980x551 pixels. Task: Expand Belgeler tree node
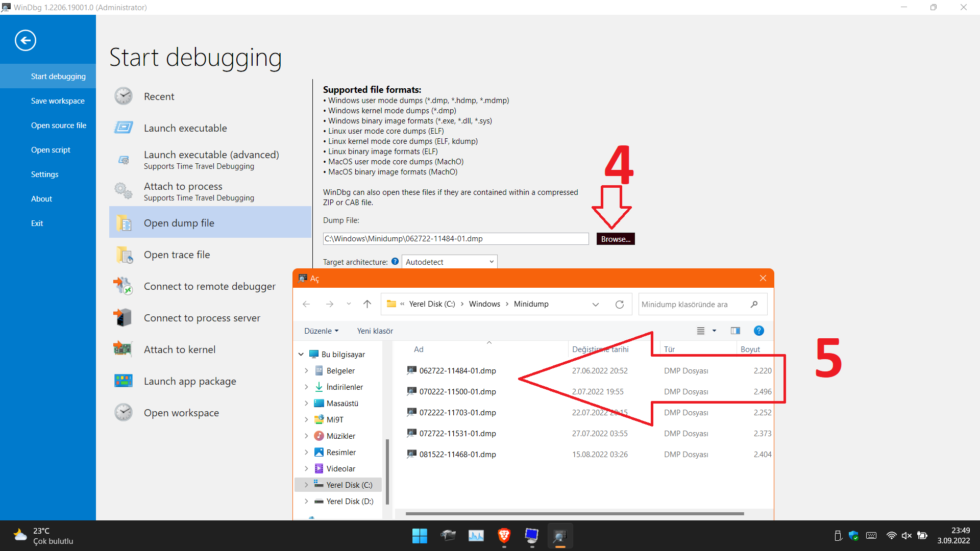(x=306, y=370)
